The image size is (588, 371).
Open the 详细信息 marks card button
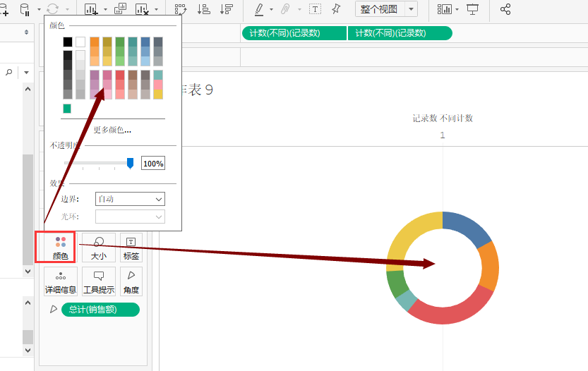coord(61,281)
